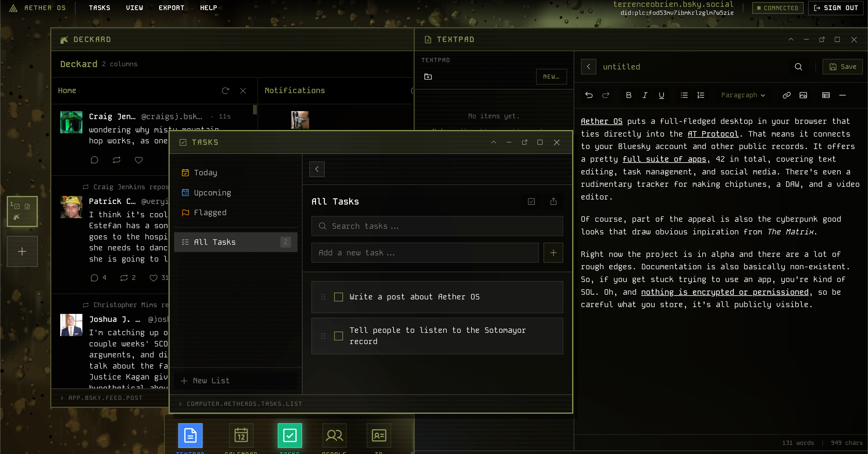The width and height of the screenshot is (868, 454).
Task: Insert an image in Textpad toolbar
Action: (803, 95)
